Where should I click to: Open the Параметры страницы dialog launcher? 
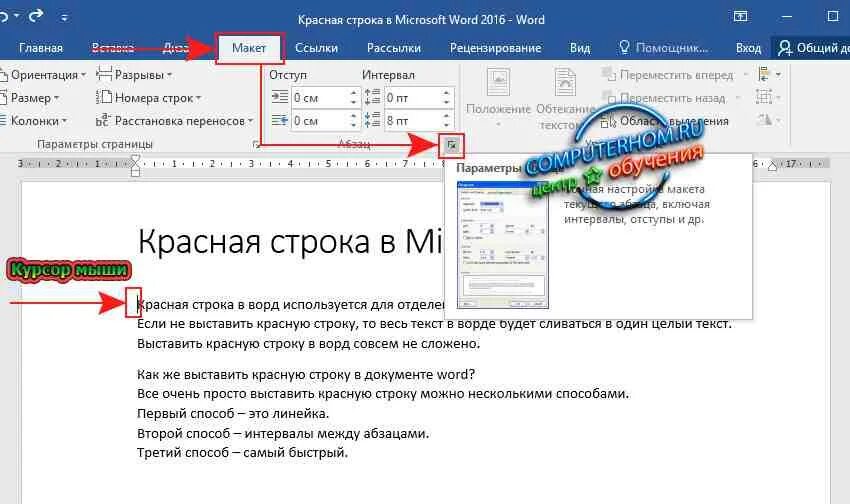pos(255,144)
